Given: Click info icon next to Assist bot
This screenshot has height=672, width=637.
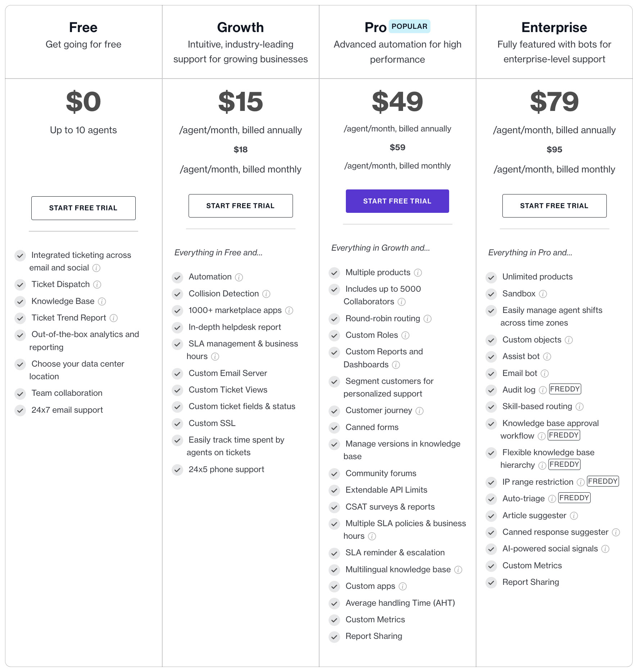Looking at the screenshot, I should coord(547,357).
